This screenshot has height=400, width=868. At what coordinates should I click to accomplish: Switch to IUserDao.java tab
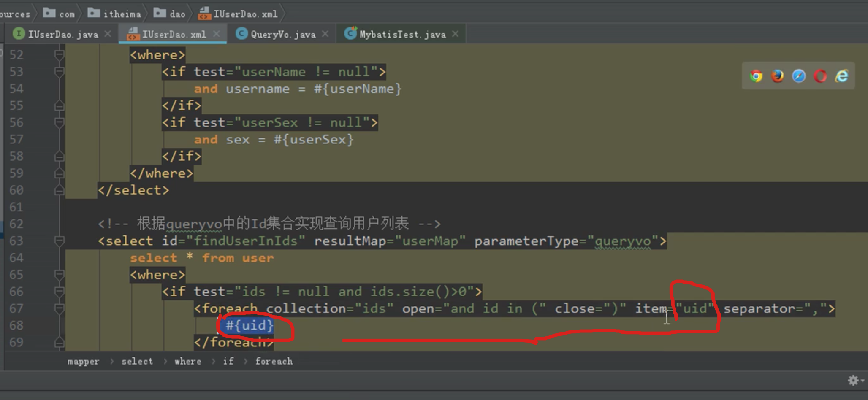coord(63,34)
